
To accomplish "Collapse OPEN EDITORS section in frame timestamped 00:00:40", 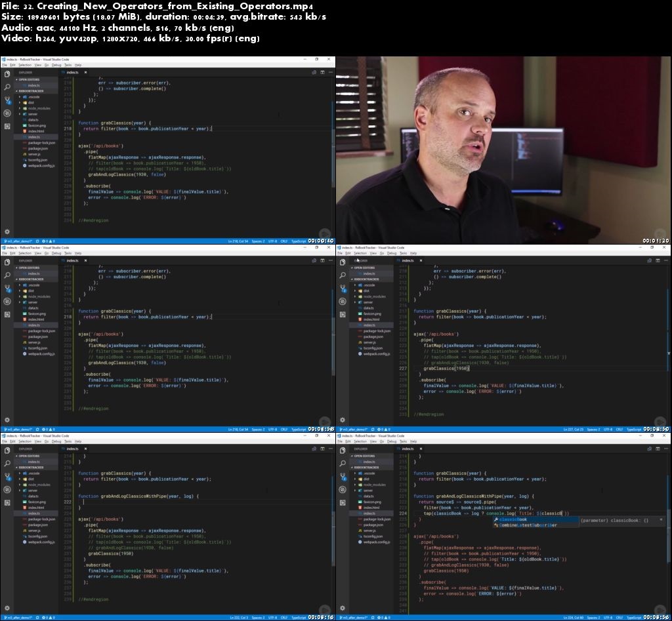I will (30, 79).
